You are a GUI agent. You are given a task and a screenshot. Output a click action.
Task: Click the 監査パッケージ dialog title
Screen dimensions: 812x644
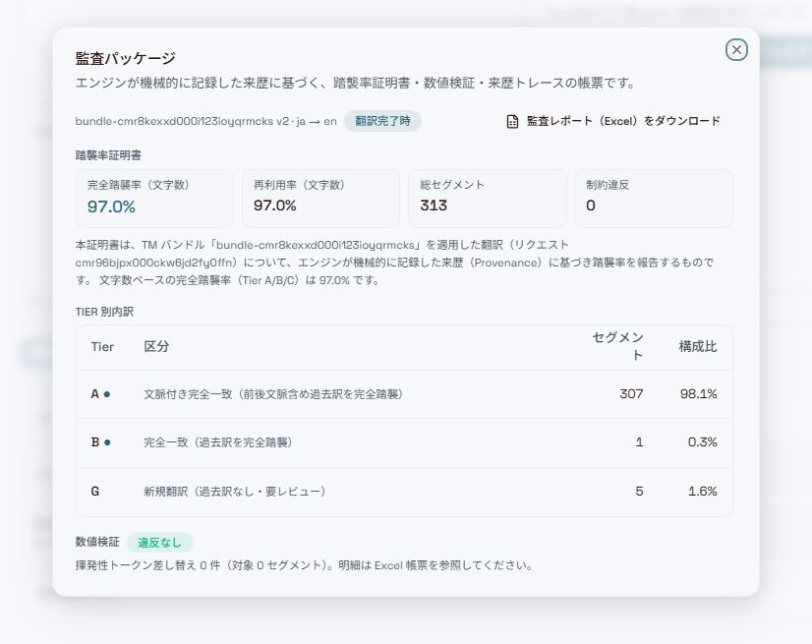tap(126, 58)
